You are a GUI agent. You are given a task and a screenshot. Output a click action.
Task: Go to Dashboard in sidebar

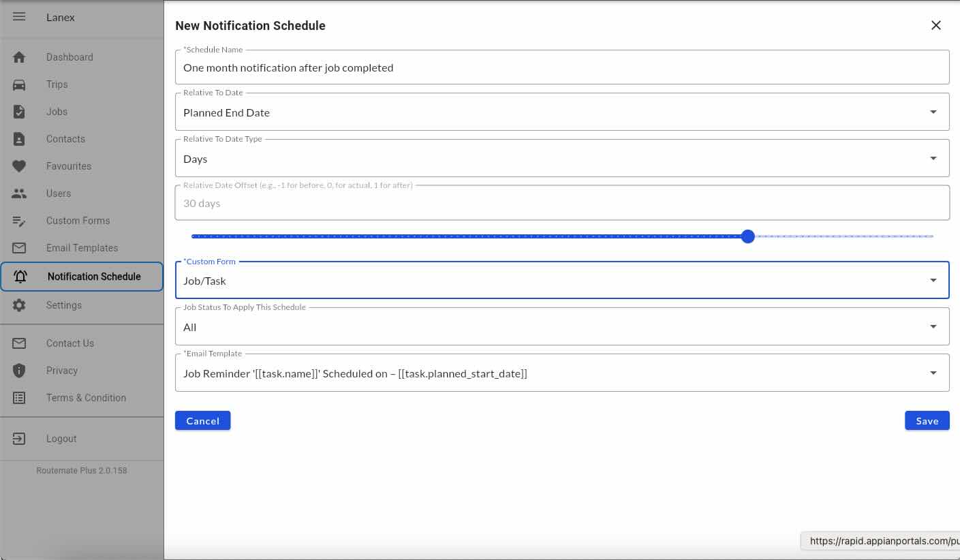[69, 57]
